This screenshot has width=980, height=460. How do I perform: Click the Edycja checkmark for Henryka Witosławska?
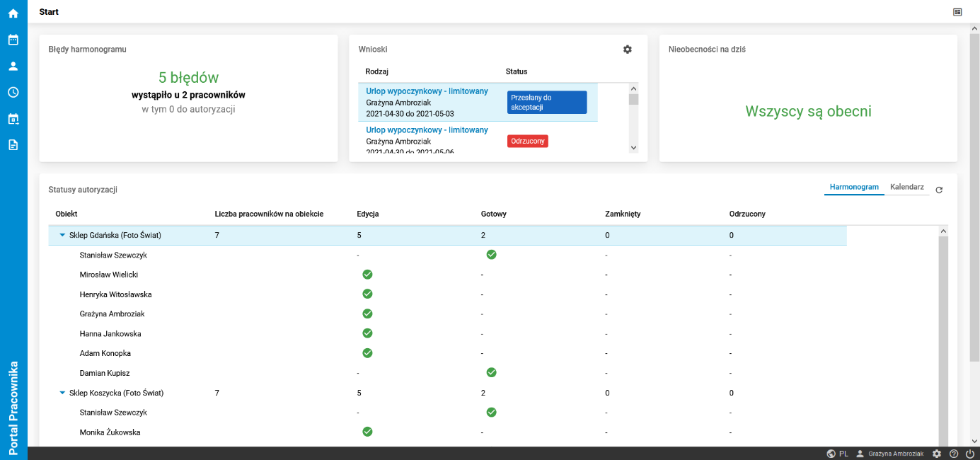(367, 294)
